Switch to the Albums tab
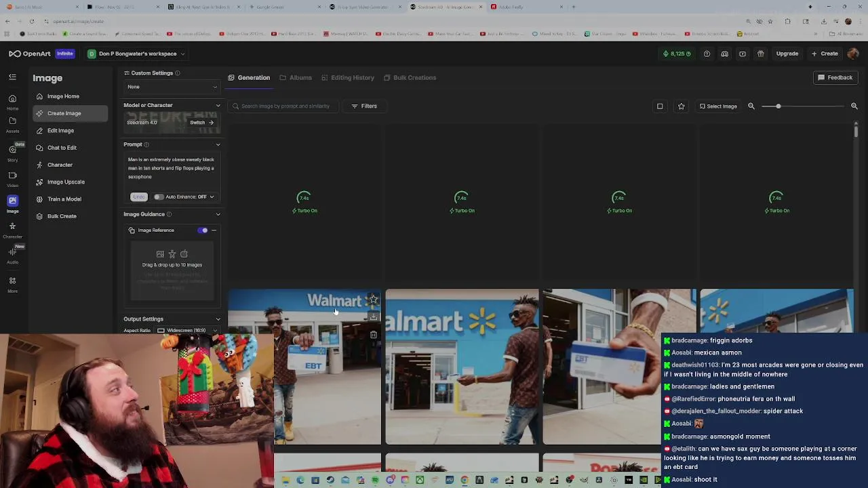This screenshot has height=488, width=868. pyautogui.click(x=296, y=77)
